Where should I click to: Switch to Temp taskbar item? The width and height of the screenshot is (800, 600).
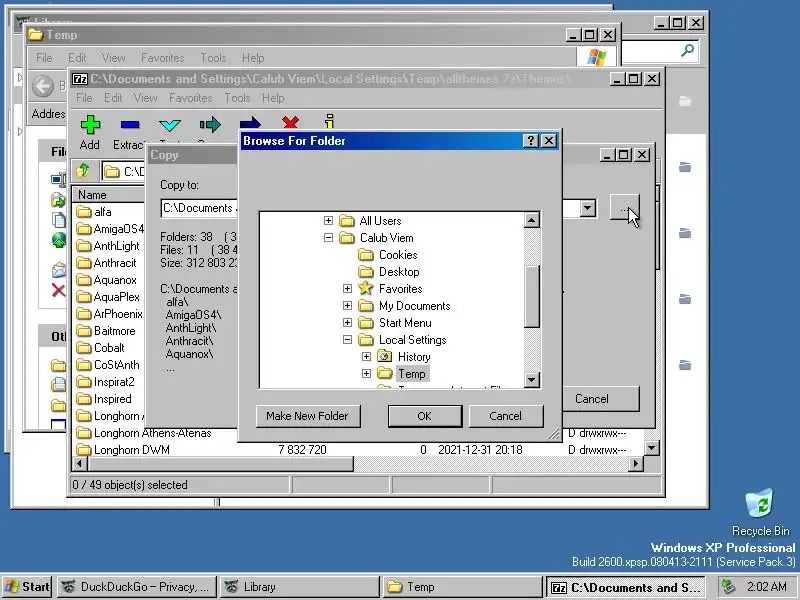tap(462, 587)
